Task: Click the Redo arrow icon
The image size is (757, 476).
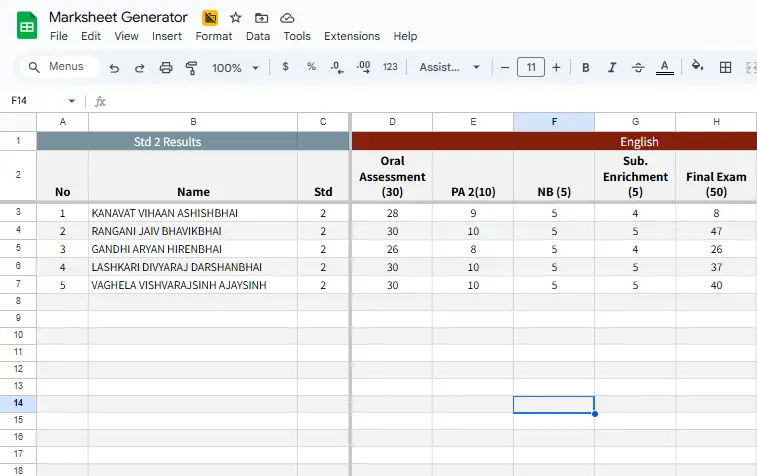Action: (140, 68)
